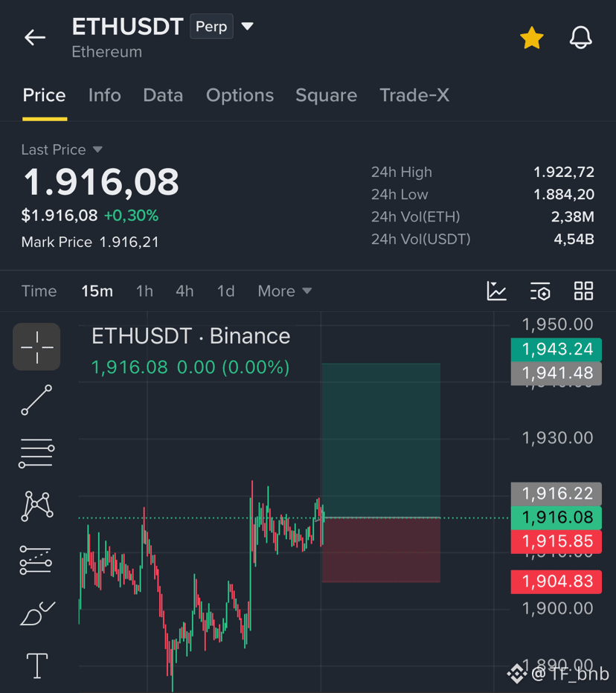Select the horizontal lines tool
Viewport: 616px width, 693px height.
click(x=36, y=454)
